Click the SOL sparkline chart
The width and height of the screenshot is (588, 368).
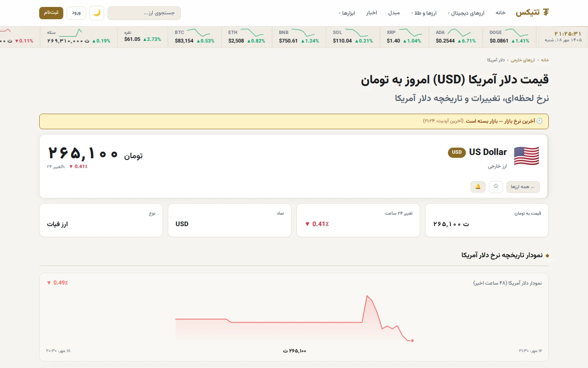(356, 32)
